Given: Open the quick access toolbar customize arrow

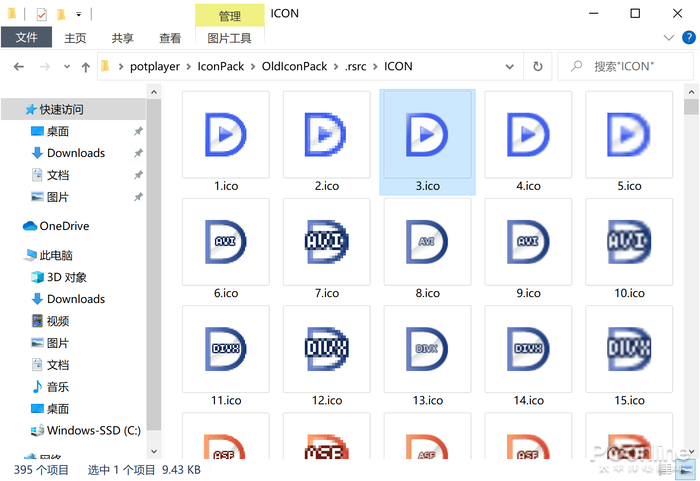Looking at the screenshot, I should tap(79, 15).
